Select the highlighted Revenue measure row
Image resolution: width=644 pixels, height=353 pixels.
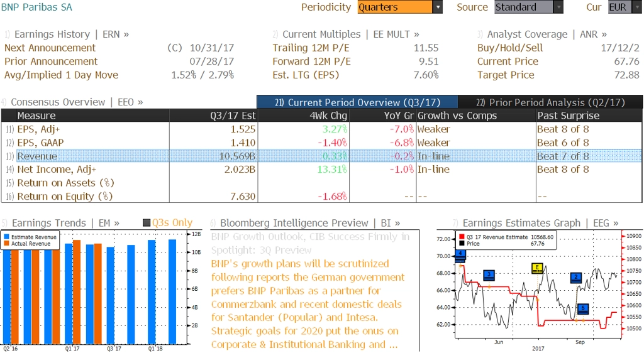[321, 156]
